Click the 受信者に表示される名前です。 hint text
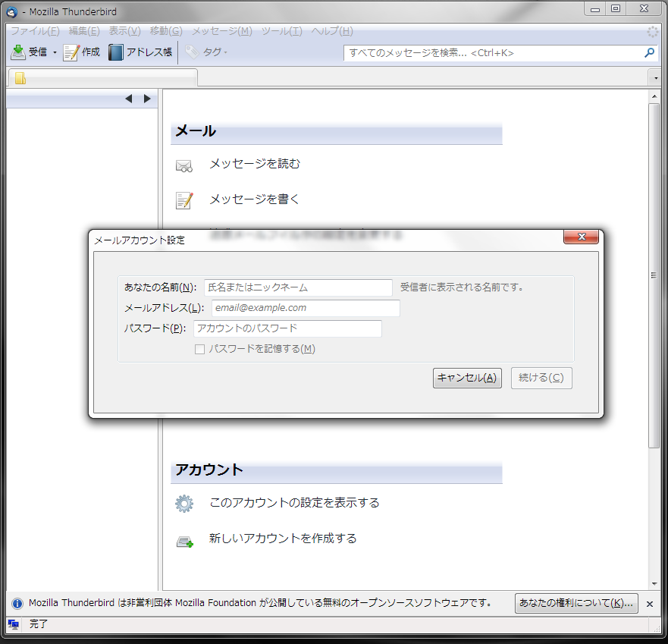Screen dimensions: 668x644 pos(462,287)
